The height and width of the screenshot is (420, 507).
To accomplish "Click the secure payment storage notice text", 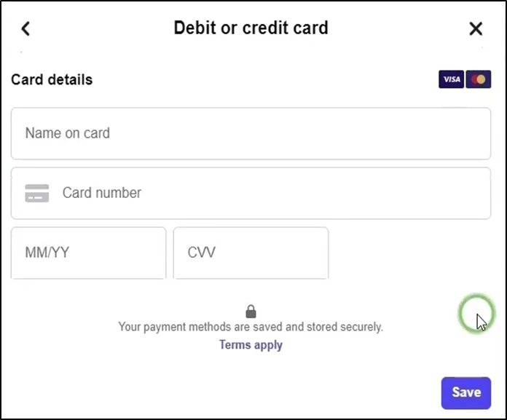I will 251,328.
